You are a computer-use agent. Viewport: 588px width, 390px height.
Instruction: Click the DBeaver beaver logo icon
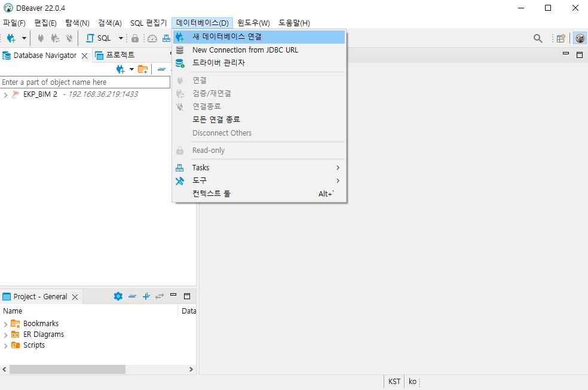pyautogui.click(x=580, y=38)
